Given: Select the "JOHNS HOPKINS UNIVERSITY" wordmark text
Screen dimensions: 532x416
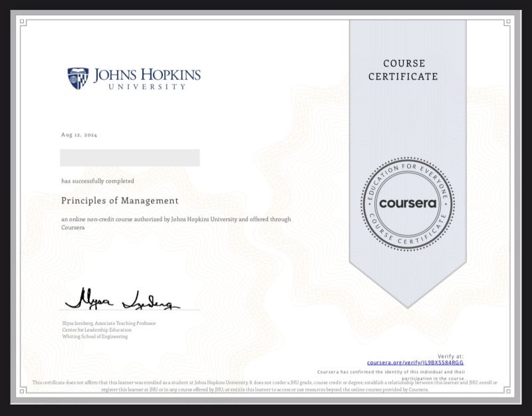Looking at the screenshot, I should 147,78.
